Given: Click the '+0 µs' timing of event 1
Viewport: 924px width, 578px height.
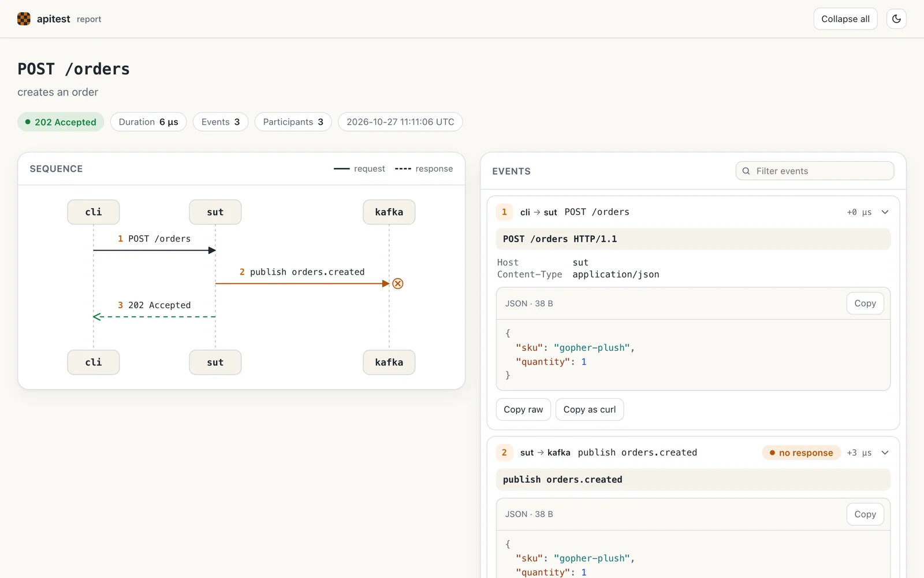Looking at the screenshot, I should pyautogui.click(x=859, y=212).
